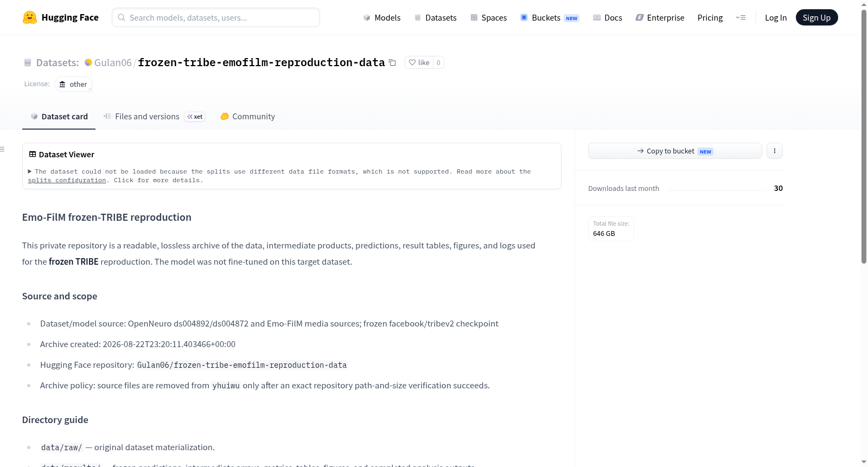Open the Dataset card tab
Screen dimensions: 868x467
(59, 117)
